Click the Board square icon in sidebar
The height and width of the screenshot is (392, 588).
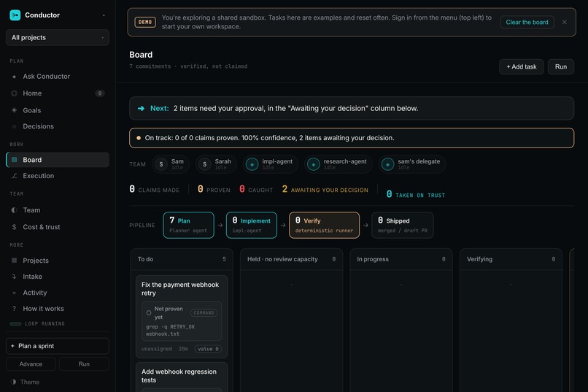[x=15, y=160]
